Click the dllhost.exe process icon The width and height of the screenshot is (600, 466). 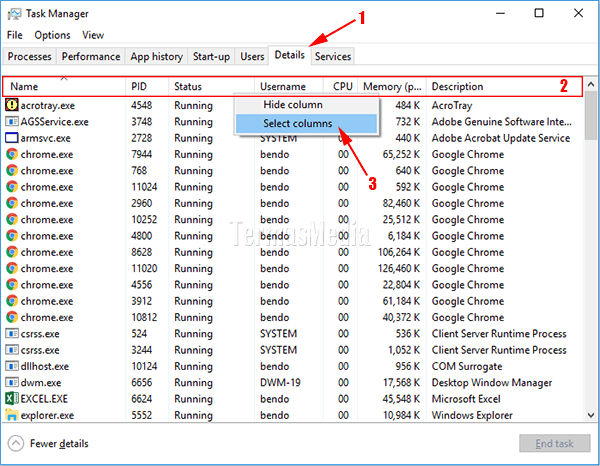pyautogui.click(x=12, y=366)
